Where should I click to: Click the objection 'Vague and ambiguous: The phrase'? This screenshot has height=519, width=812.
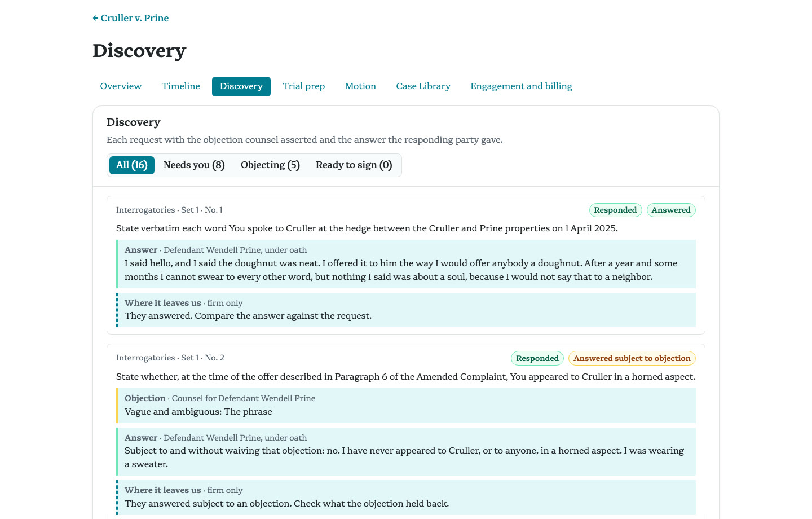pos(198,412)
